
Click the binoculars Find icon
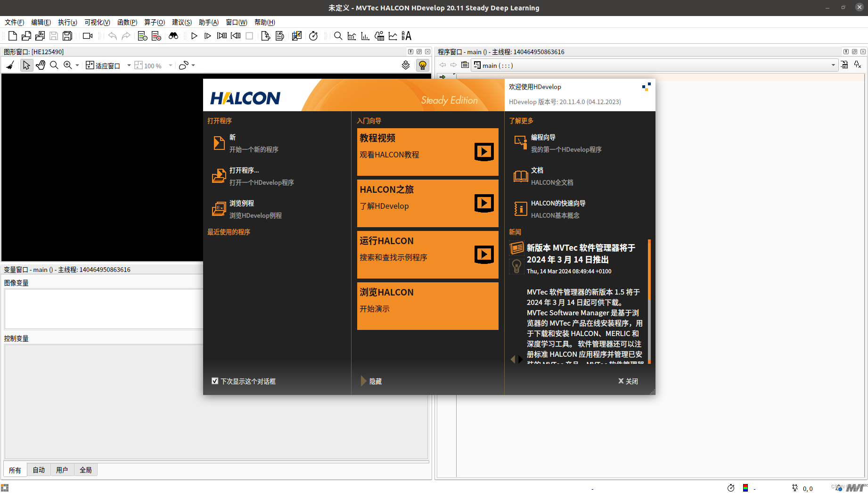coord(173,36)
